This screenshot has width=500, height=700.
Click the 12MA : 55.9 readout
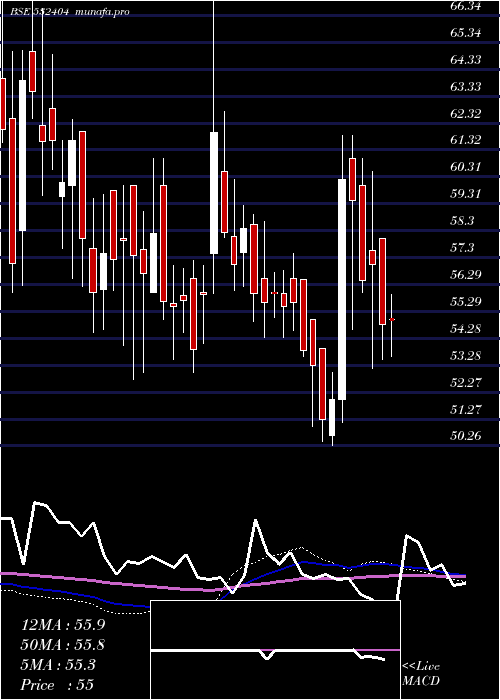pos(65,625)
